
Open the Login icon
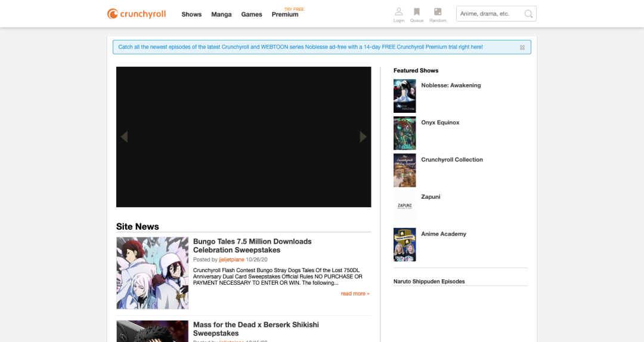click(398, 15)
